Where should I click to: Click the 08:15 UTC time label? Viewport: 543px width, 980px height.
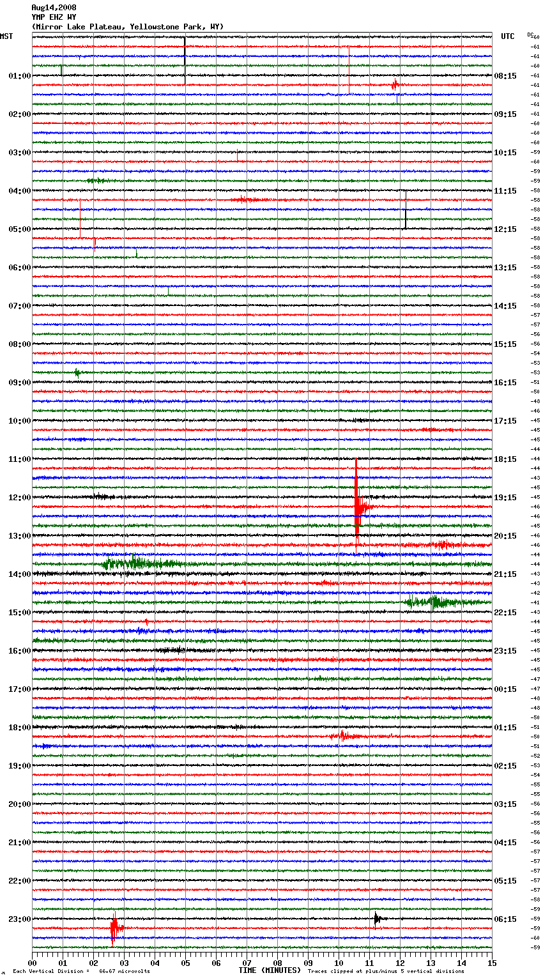[505, 75]
